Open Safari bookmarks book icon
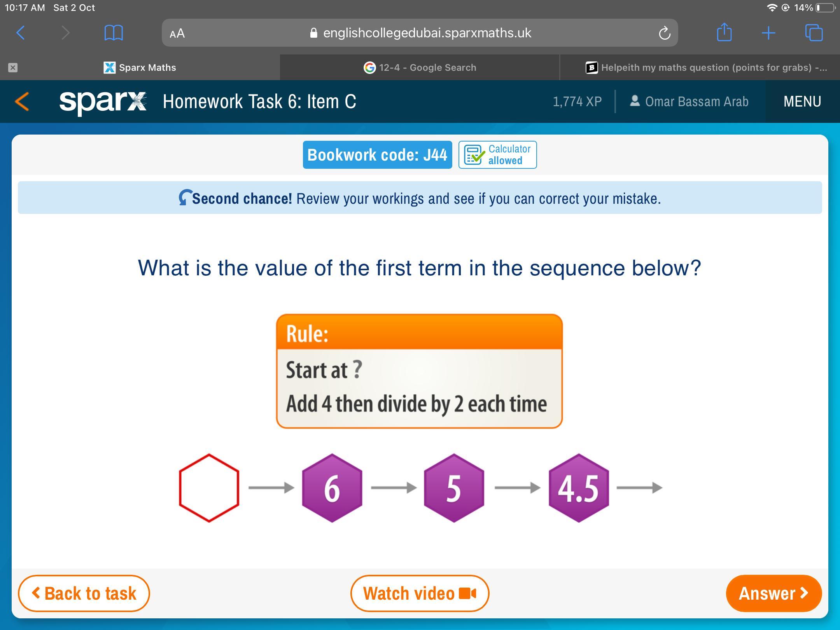840x630 pixels. pyautogui.click(x=114, y=33)
